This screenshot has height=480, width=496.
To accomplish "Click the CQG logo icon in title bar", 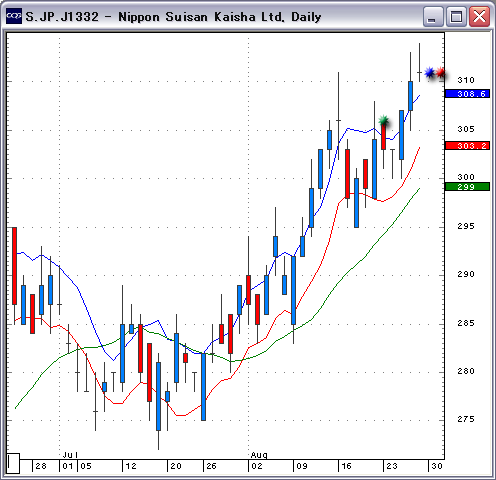I will pos(14,16).
